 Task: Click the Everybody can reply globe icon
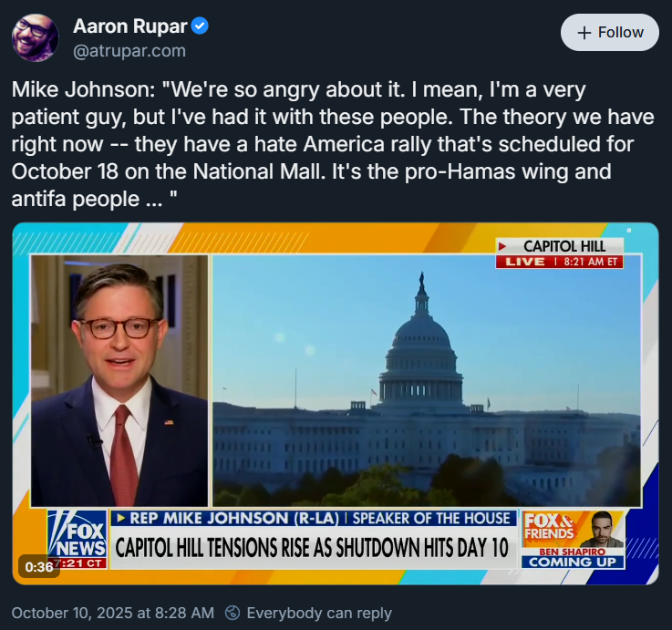pyautogui.click(x=233, y=613)
